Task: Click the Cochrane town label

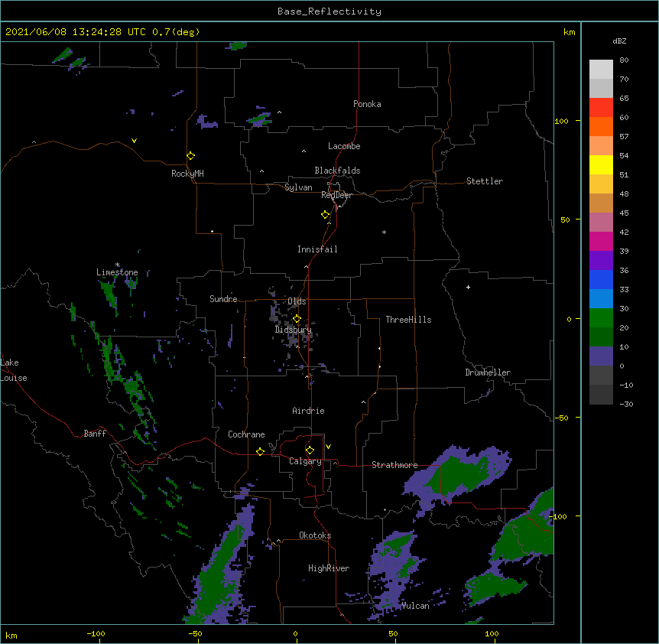Action: click(246, 434)
